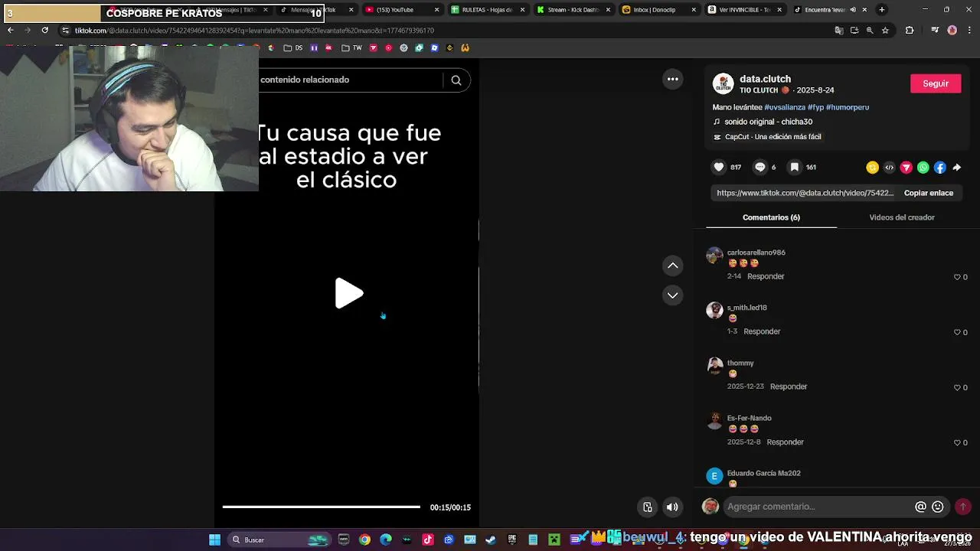Image resolution: width=980 pixels, height=551 pixels.
Task: Open TikTok app from the taskbar
Action: [x=428, y=540]
